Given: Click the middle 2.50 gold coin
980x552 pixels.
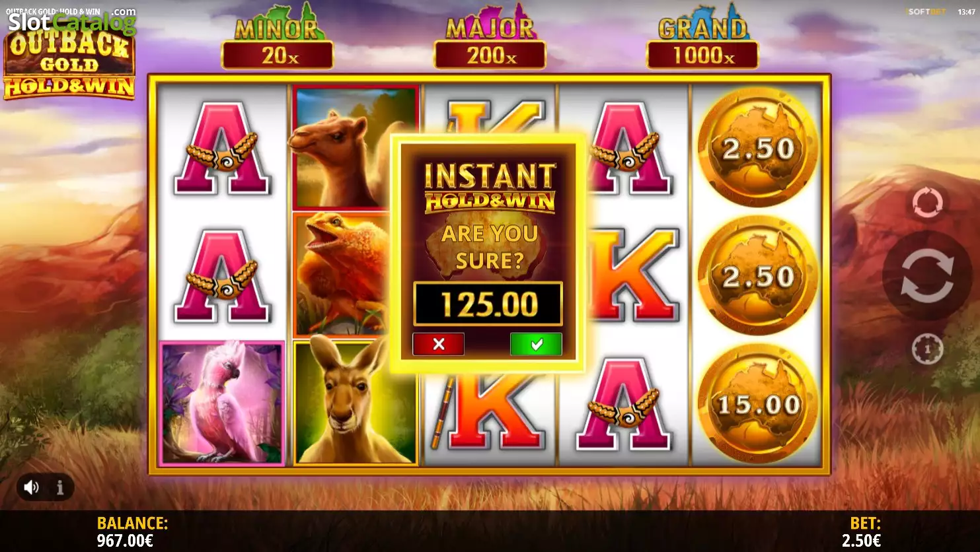Looking at the screenshot, I should pos(758,276).
